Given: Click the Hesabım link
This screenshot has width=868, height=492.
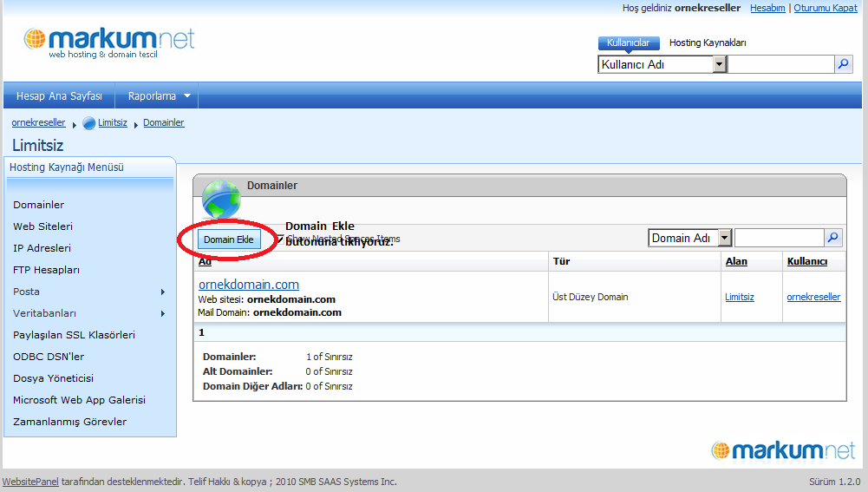Looking at the screenshot, I should point(767,8).
